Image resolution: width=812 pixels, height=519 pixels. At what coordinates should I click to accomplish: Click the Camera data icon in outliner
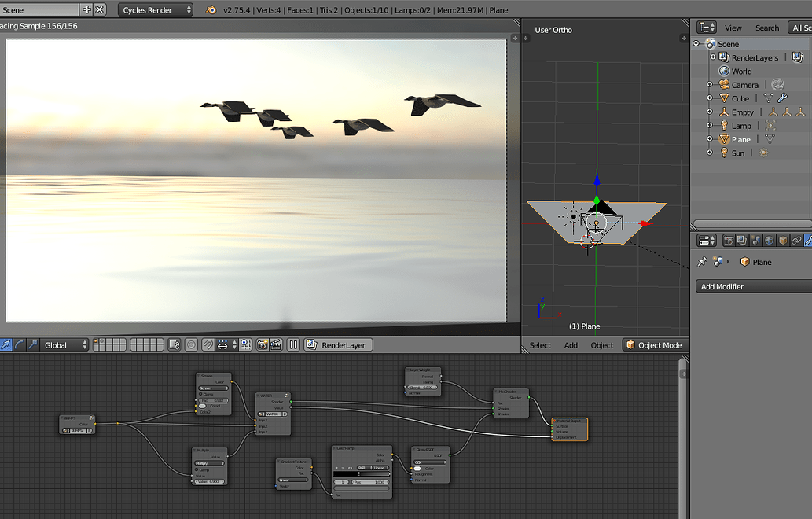click(777, 84)
